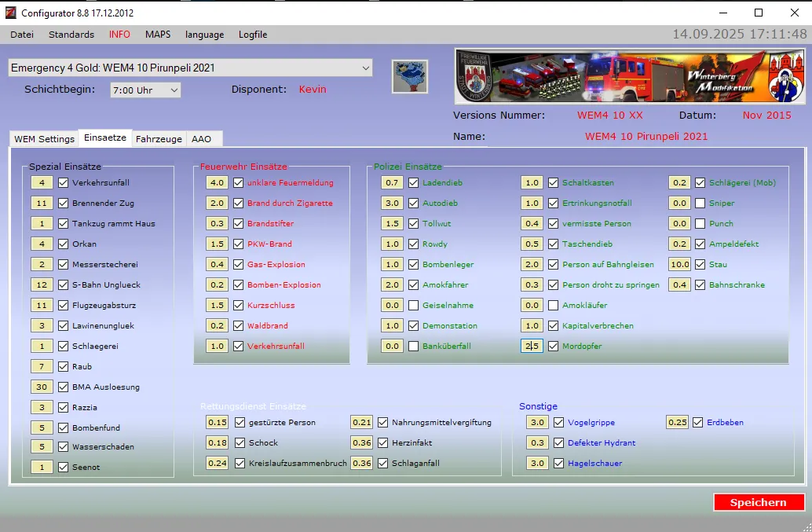
Task: Click the Mordopfer value input field
Action: point(532,346)
